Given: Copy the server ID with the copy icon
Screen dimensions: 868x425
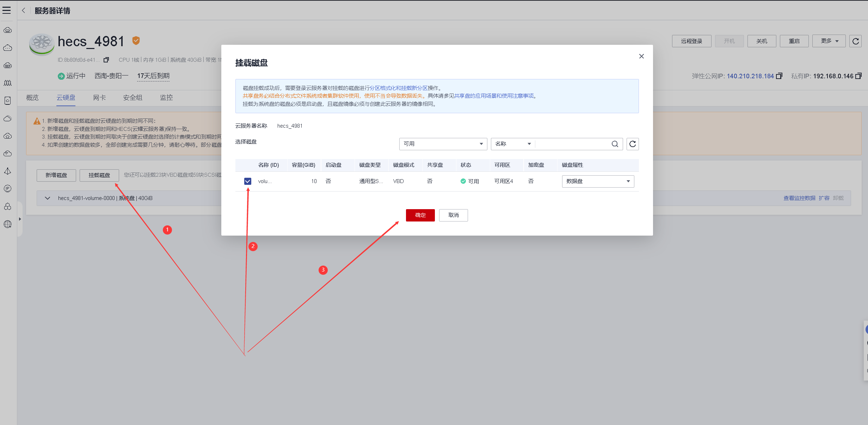Looking at the screenshot, I should tap(106, 60).
